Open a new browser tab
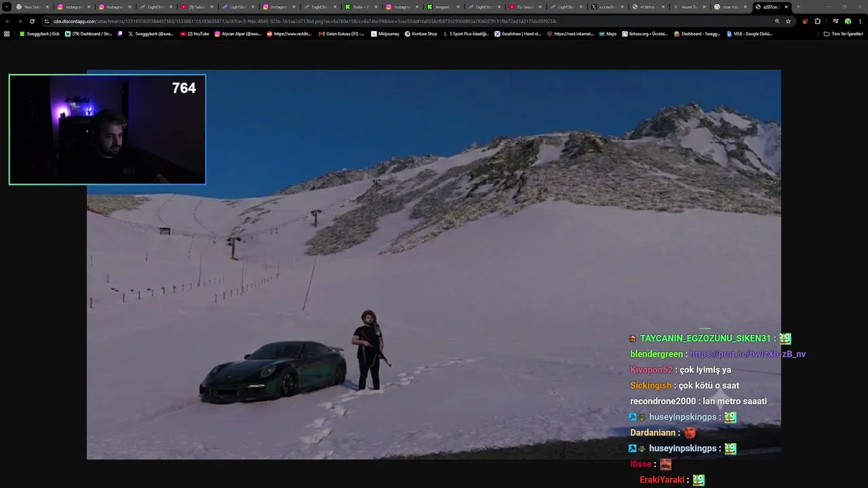868x488 pixels. coord(798,7)
